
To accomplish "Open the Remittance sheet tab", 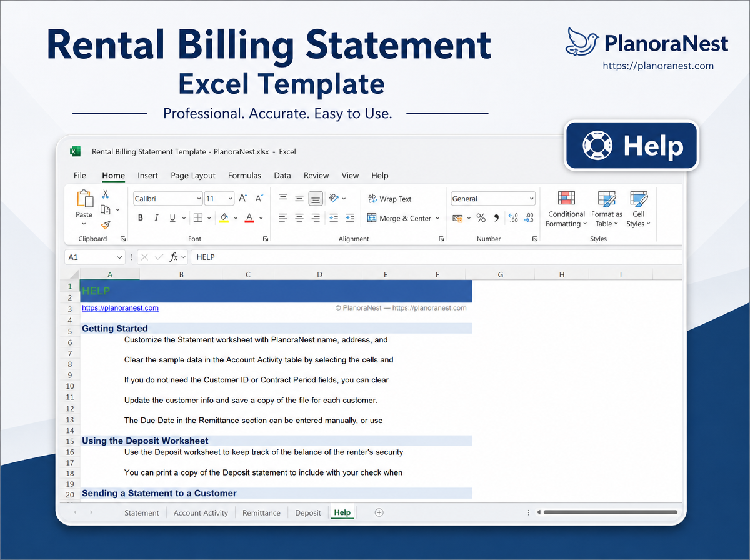I will point(261,512).
